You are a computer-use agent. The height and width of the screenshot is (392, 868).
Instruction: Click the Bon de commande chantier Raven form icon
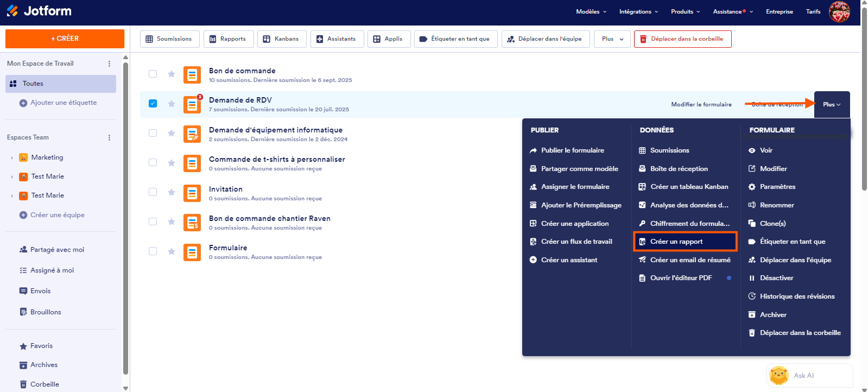click(x=192, y=222)
